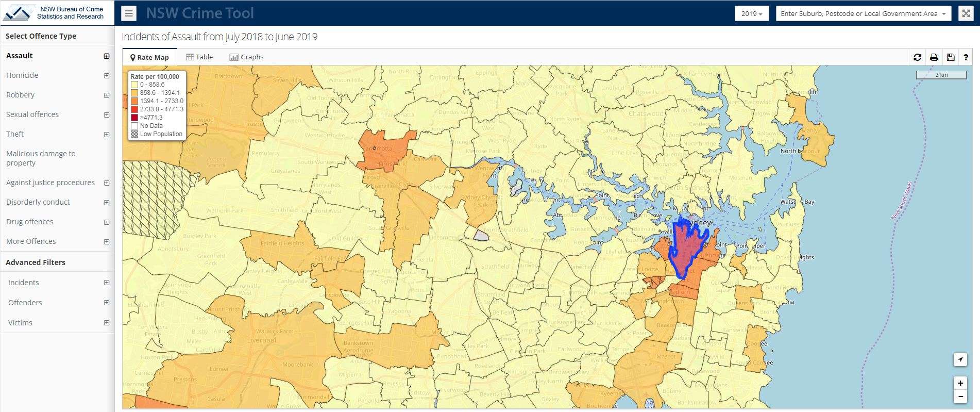
Task: Click the suburb or postcode search field
Action: tap(858, 13)
